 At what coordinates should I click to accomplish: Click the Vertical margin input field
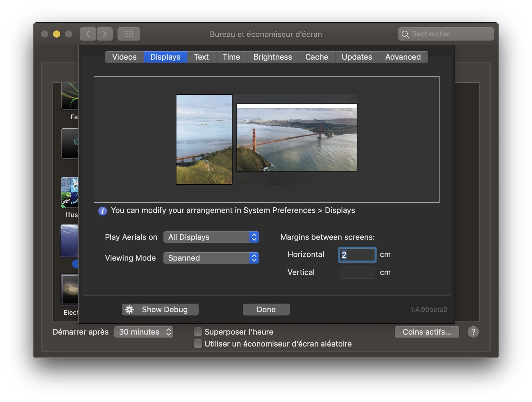tap(357, 272)
